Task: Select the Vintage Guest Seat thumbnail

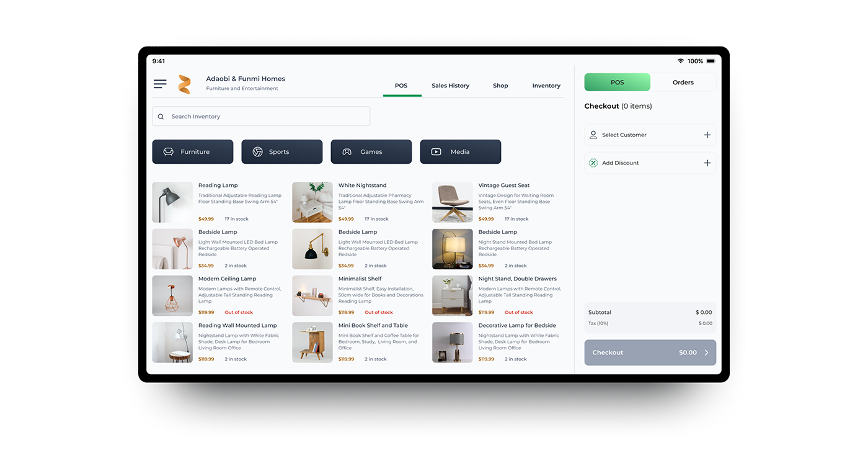Action: coord(453,202)
